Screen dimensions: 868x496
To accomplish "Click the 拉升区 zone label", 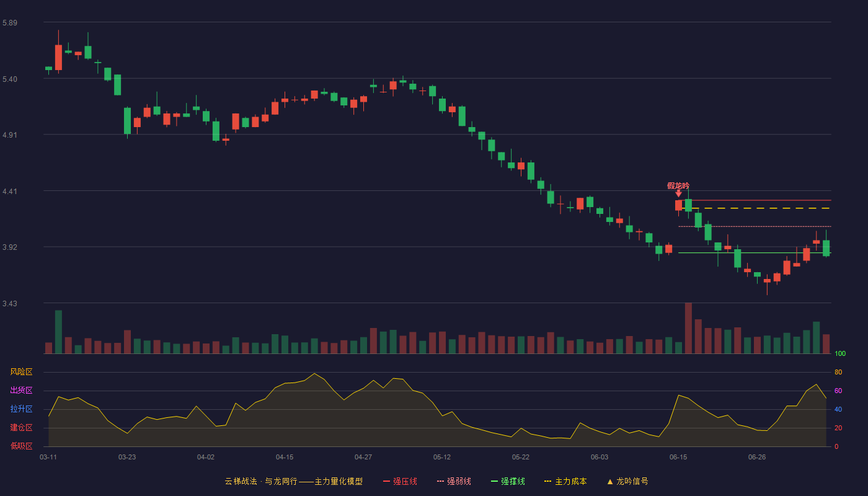I will pos(21,409).
